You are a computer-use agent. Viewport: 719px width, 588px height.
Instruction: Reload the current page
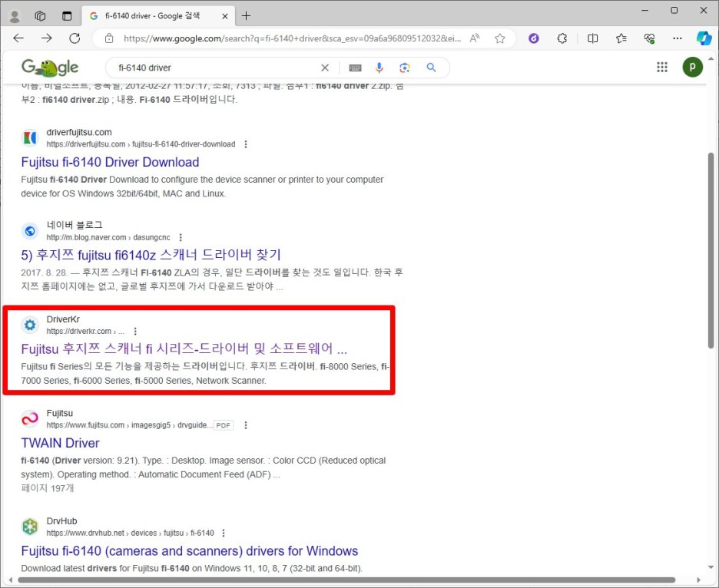click(75, 38)
